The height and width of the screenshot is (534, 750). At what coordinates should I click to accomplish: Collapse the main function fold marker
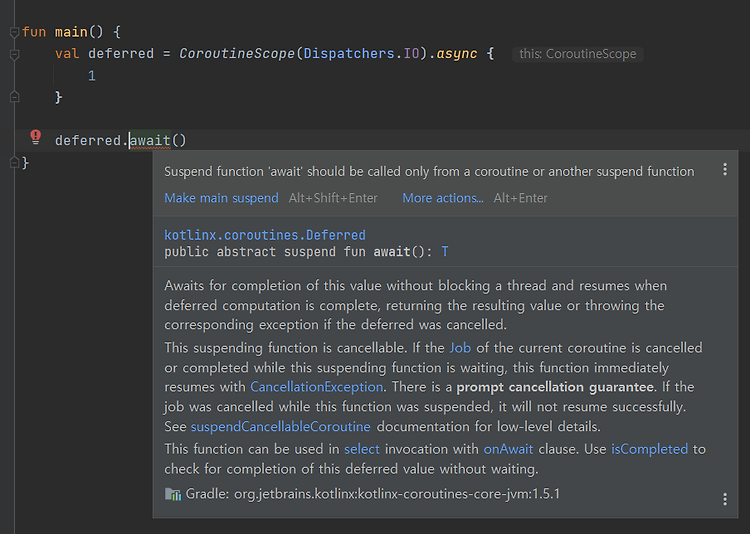point(14,32)
